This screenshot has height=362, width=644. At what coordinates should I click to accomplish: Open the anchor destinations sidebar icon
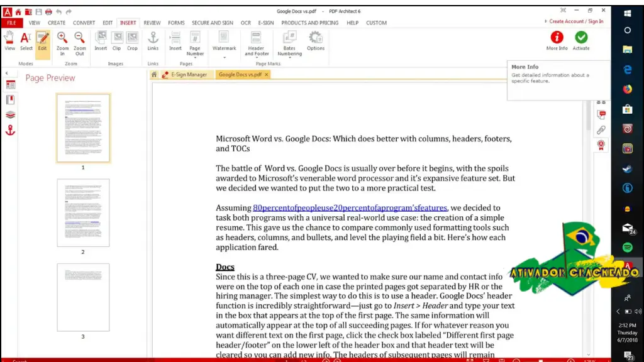[10, 131]
